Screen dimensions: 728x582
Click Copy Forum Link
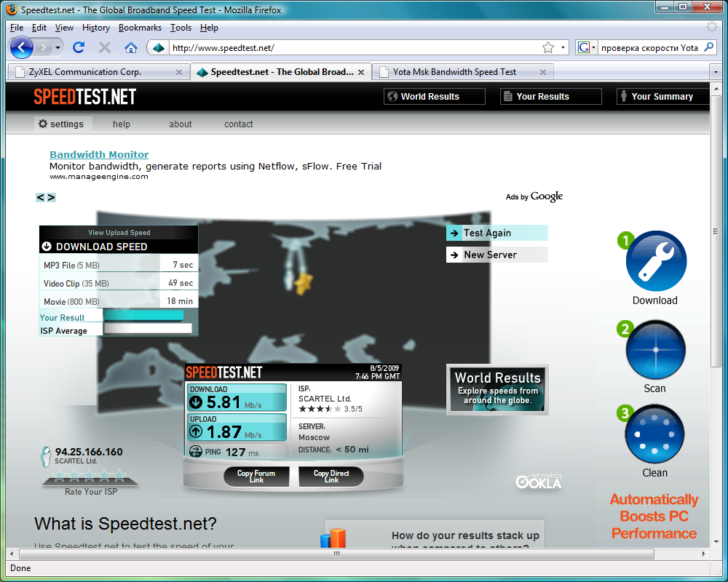256,477
